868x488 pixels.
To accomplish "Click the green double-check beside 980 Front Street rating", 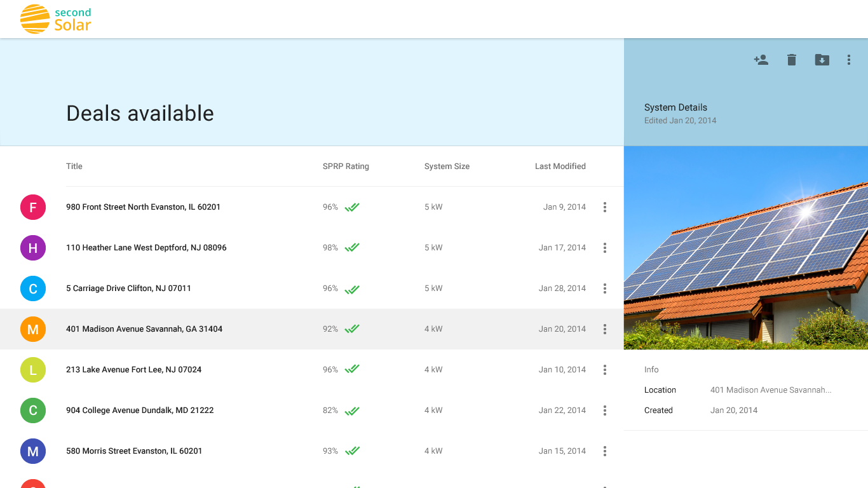I will point(353,207).
